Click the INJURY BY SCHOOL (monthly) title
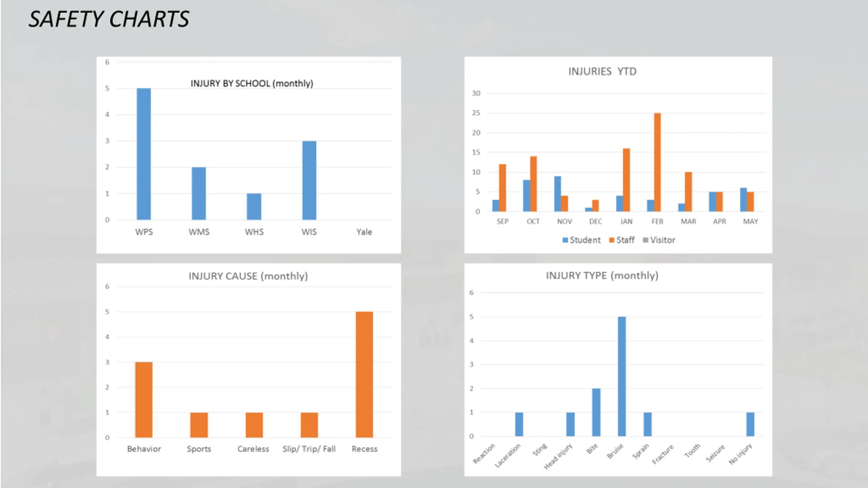Image resolution: width=868 pixels, height=488 pixels. pos(252,83)
